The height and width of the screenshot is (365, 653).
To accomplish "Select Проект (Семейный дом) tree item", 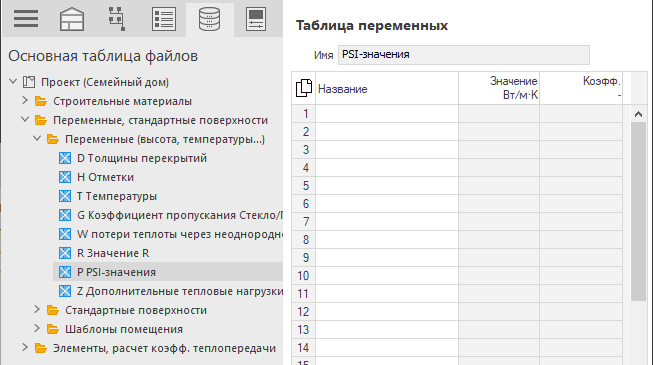I will pos(105,82).
